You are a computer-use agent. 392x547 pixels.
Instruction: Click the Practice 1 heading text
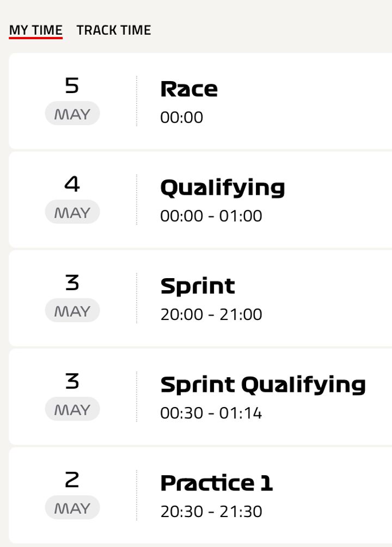217,483
